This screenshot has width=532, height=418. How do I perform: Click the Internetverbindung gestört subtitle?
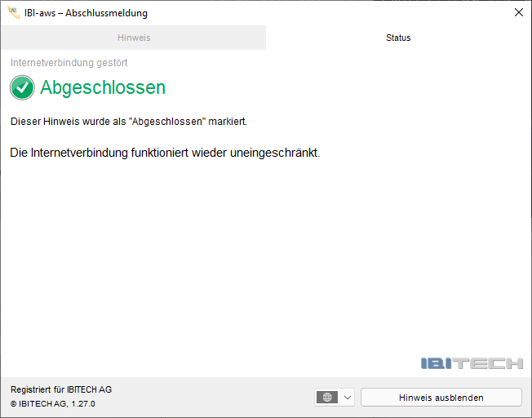click(69, 63)
